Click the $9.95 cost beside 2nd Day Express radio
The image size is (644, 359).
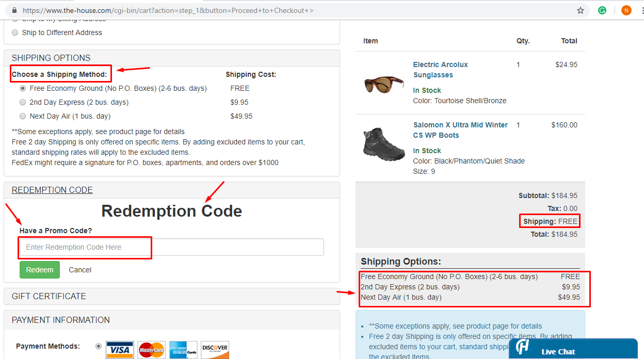[x=239, y=102]
